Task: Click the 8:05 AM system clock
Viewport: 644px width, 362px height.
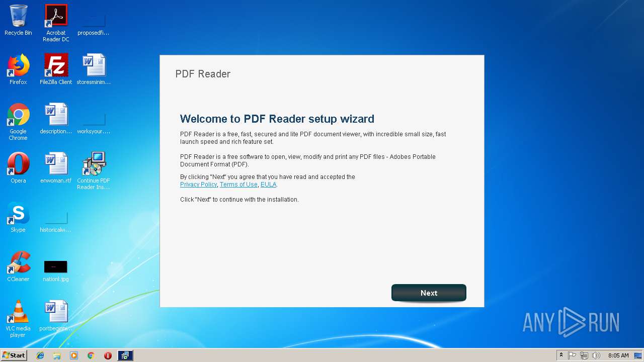Action: (x=618, y=355)
